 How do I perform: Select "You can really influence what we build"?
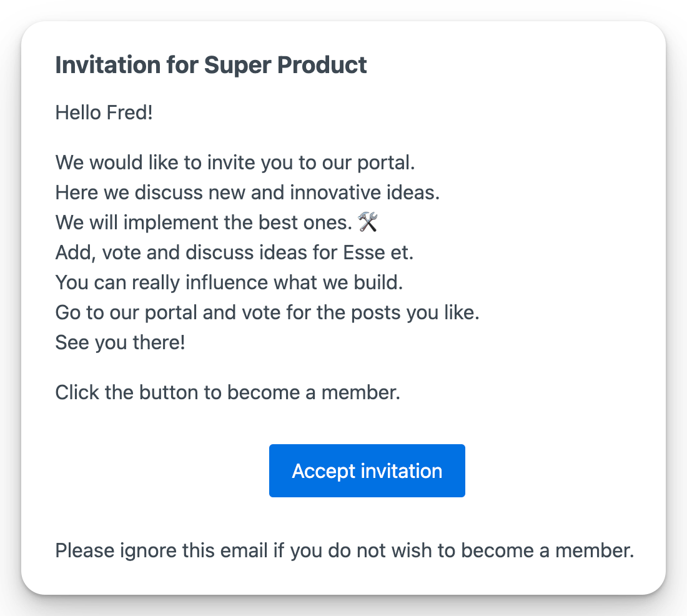(229, 282)
